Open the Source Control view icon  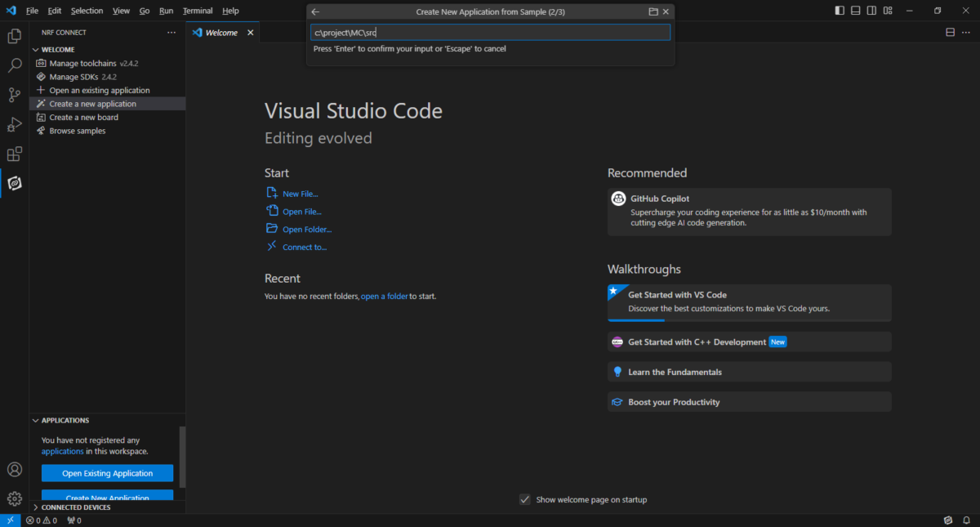(x=14, y=95)
